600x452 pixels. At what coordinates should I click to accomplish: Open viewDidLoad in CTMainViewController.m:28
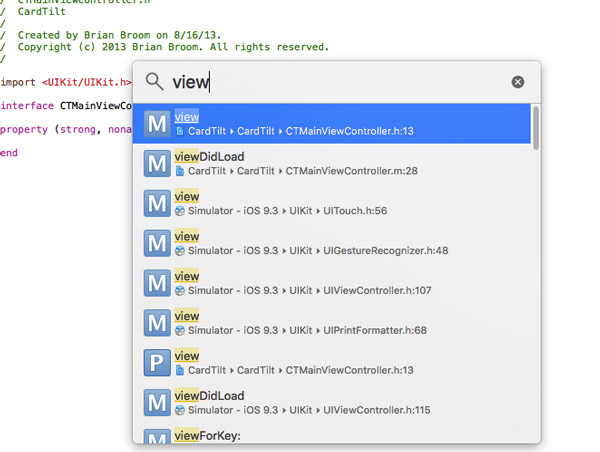coord(340,164)
